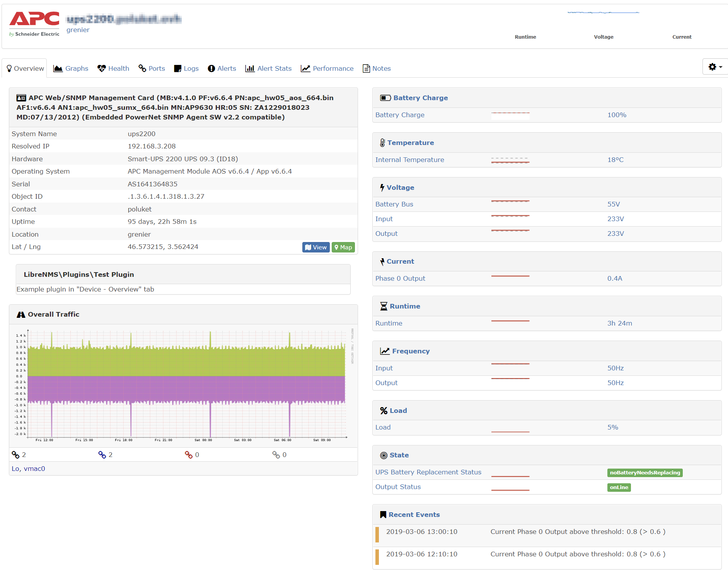Click the noBatteryNeedsReplacing status badge
The height and width of the screenshot is (578, 728).
645,472
